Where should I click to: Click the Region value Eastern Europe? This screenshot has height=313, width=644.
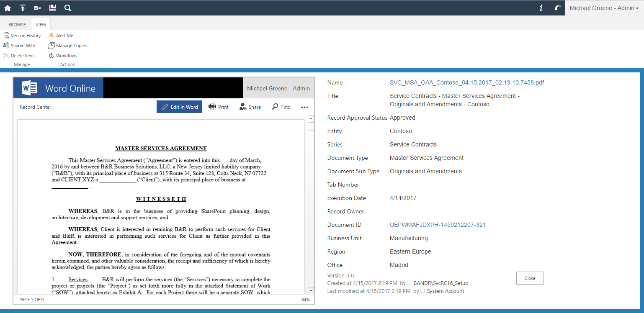coord(410,251)
